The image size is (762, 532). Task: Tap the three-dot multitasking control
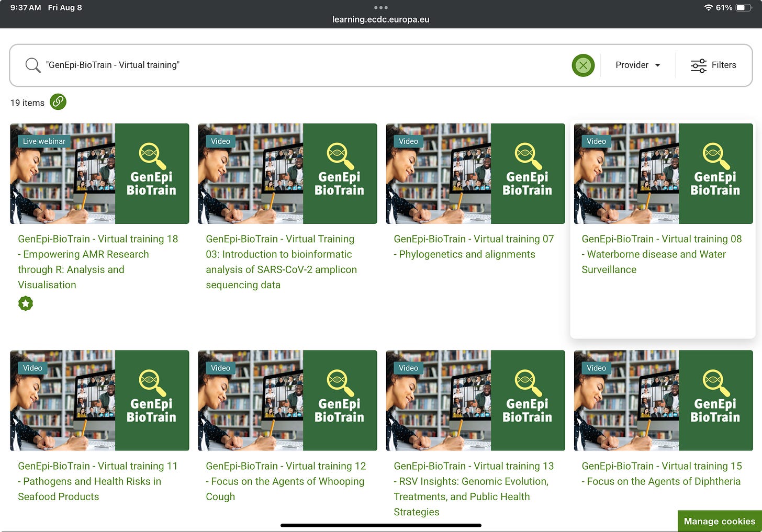click(381, 7)
